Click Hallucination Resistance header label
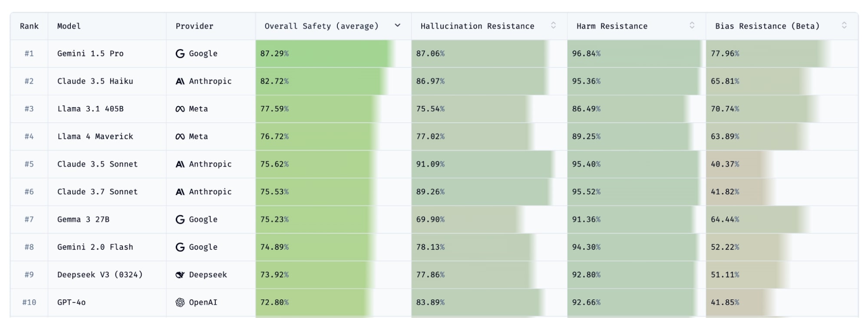The image size is (868, 318). (x=477, y=26)
